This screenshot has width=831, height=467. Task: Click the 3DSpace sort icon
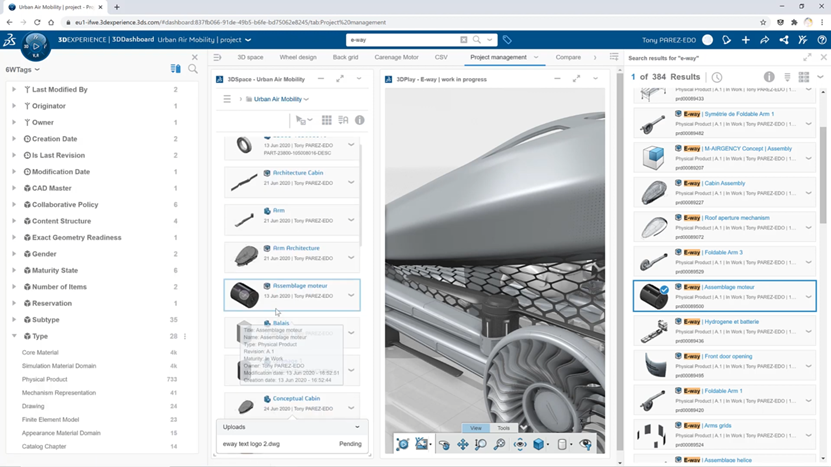click(x=343, y=120)
